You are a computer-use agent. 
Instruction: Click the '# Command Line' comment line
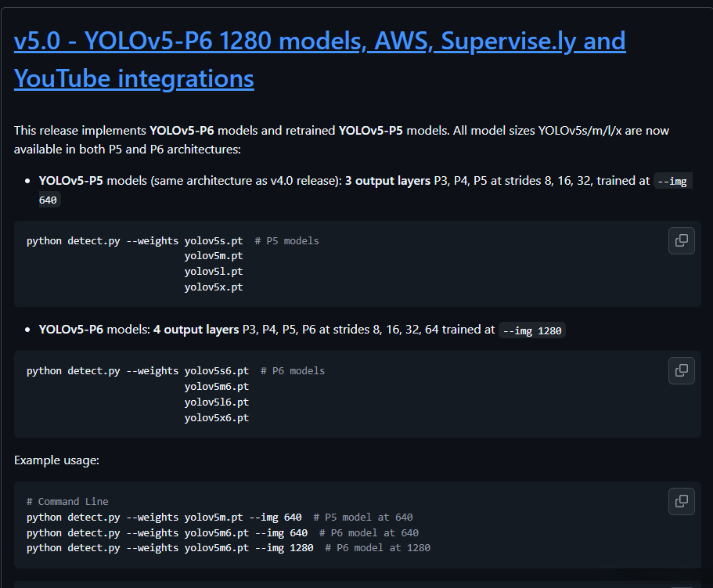67,502
